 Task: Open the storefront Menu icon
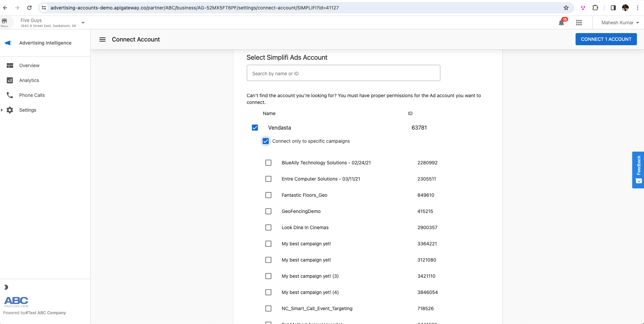click(5, 22)
